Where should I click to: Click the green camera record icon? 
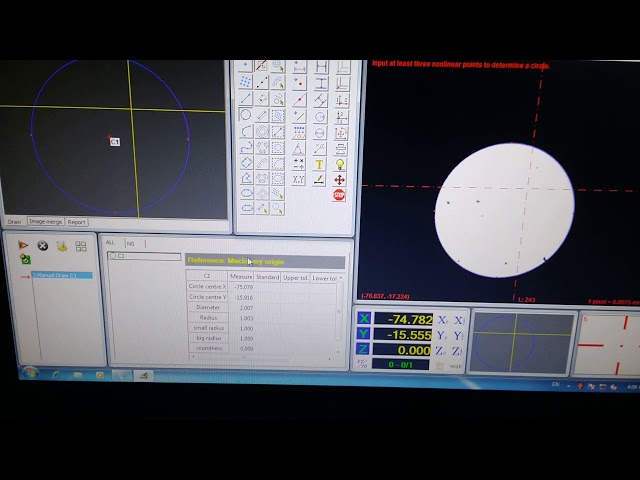[25, 259]
